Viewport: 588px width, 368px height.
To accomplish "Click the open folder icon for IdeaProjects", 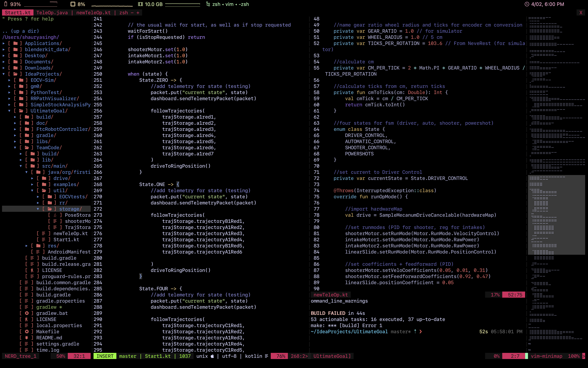I will point(15,74).
